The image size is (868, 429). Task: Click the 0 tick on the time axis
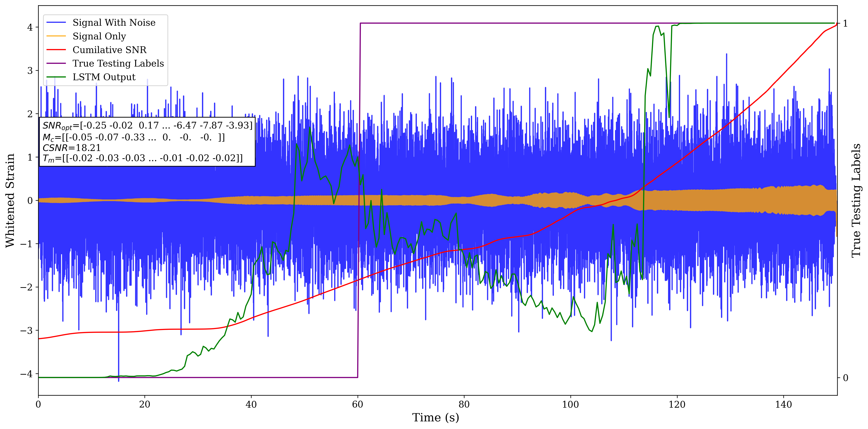pyautogui.click(x=38, y=404)
